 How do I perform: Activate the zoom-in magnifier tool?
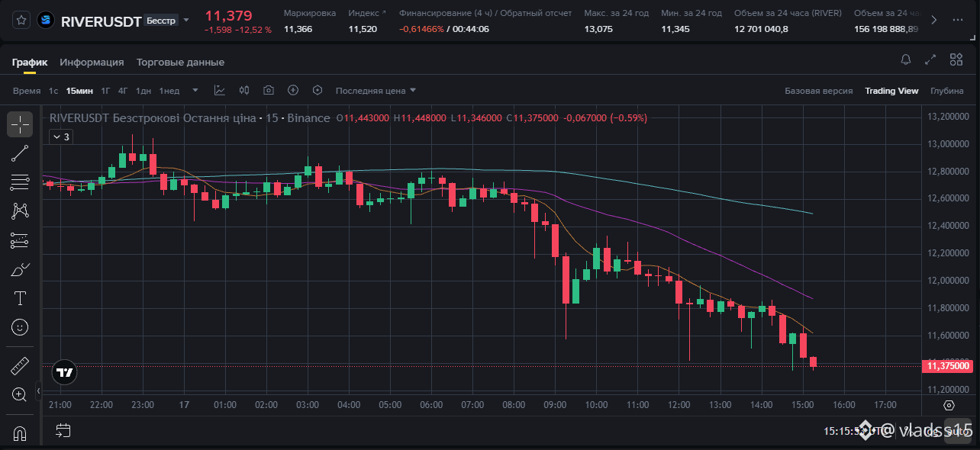tap(20, 394)
